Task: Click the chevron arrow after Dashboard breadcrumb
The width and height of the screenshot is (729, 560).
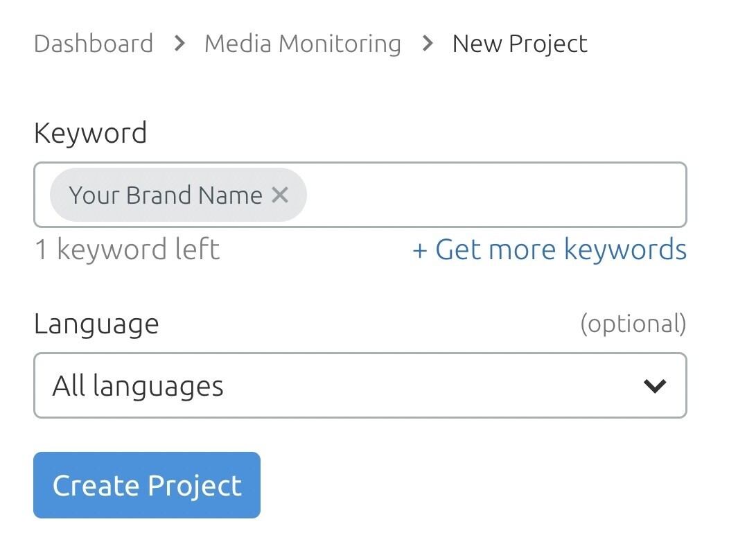Action: coord(179,44)
